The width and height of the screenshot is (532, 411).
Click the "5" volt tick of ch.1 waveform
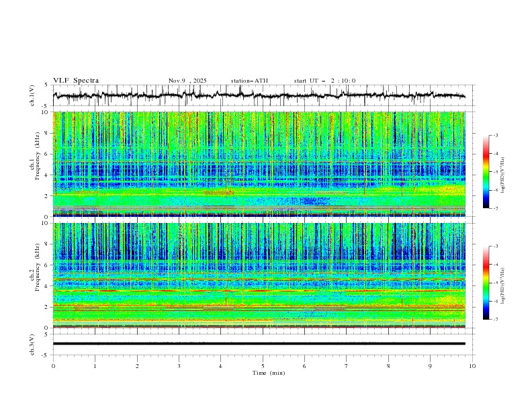[47, 85]
